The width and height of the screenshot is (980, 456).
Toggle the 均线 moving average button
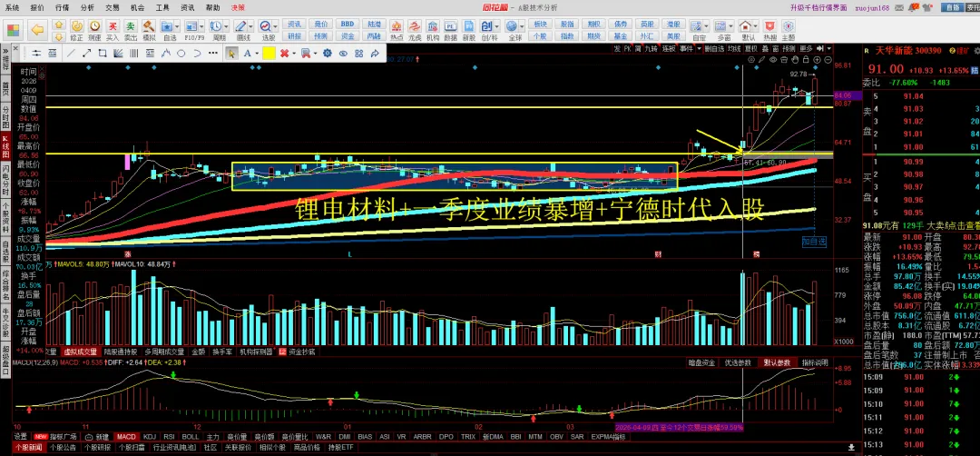(x=734, y=48)
